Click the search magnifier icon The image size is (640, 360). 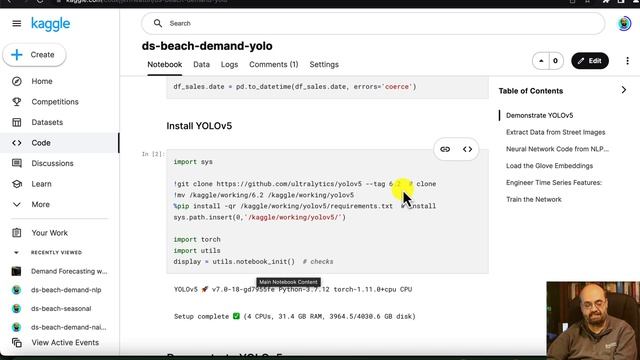158,23
